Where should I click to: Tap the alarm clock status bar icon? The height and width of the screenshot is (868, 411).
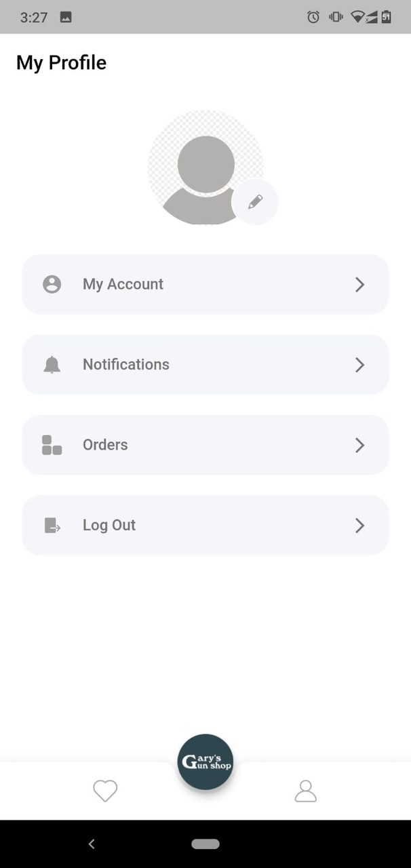pos(313,17)
